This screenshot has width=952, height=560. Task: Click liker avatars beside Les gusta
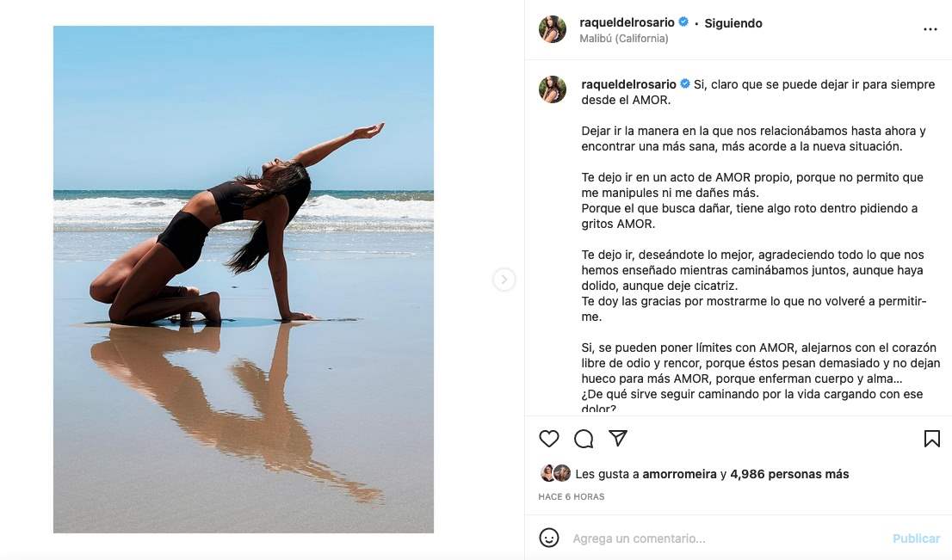(555, 473)
